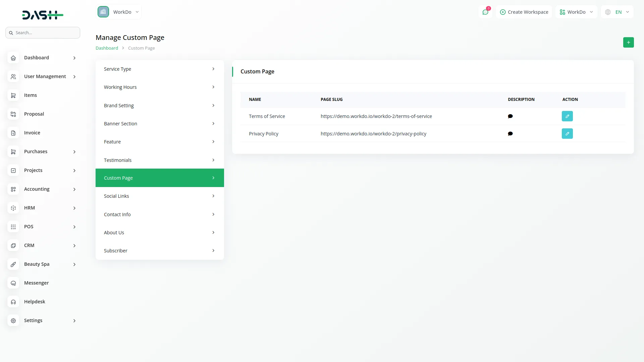View Privacy Policy description bubble icon
The height and width of the screenshot is (362, 644).
510,134
